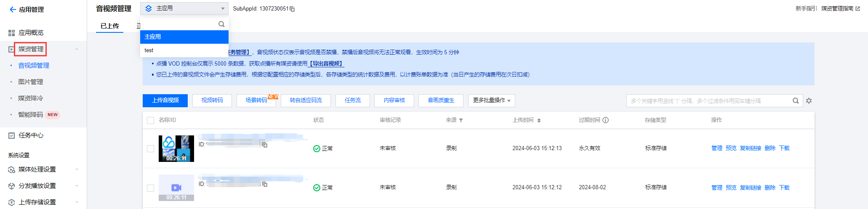Click the 上传音视频 button
Image resolution: width=868 pixels, height=209 pixels.
[x=165, y=101]
